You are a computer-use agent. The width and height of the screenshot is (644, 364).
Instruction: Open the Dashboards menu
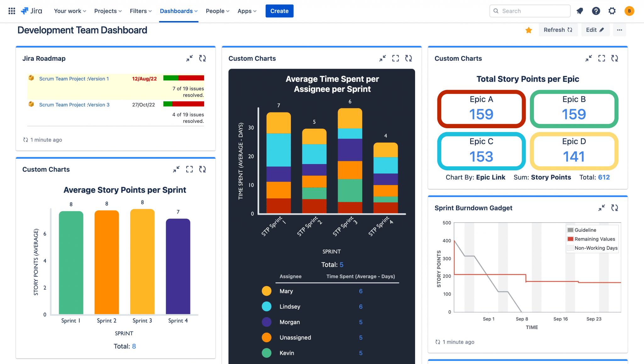[x=178, y=11]
